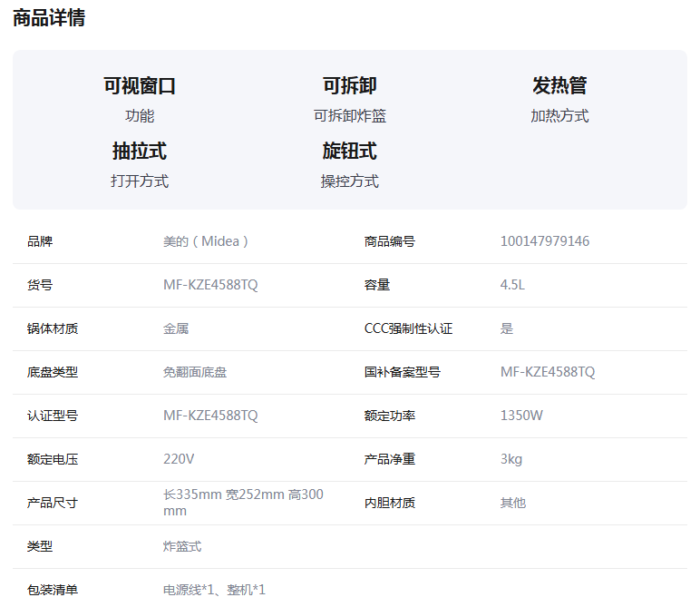Click the 加热方式 label
The width and height of the screenshot is (700, 607).
click(x=559, y=116)
